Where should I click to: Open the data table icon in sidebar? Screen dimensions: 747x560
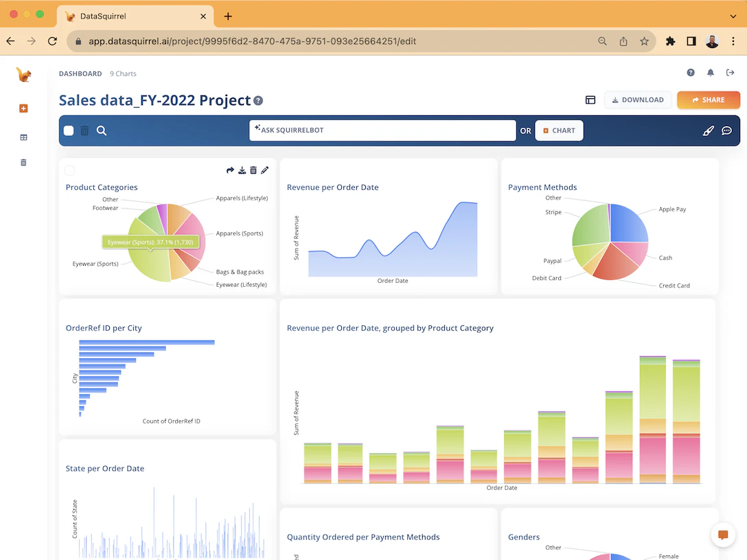point(23,138)
